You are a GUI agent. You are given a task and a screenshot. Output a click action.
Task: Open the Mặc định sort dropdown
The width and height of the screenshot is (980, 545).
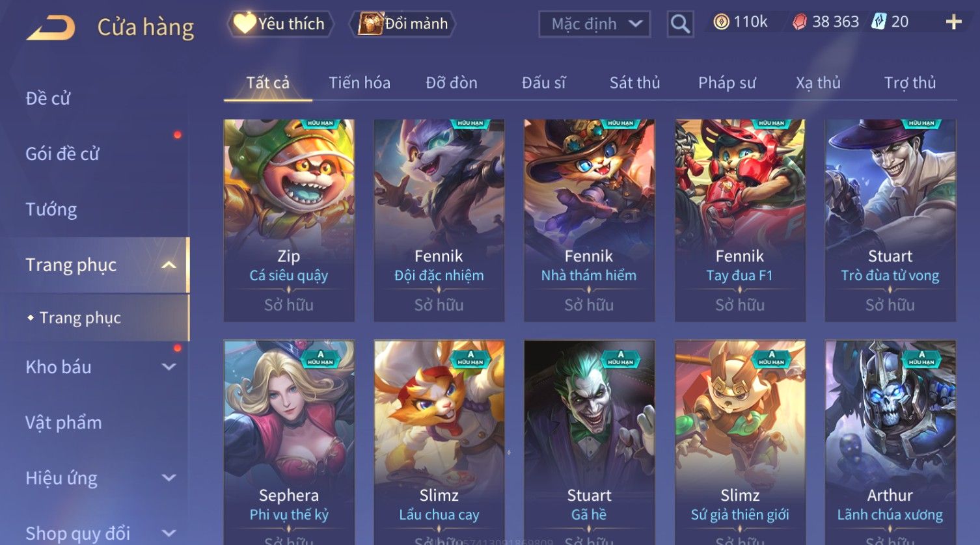[x=595, y=24]
